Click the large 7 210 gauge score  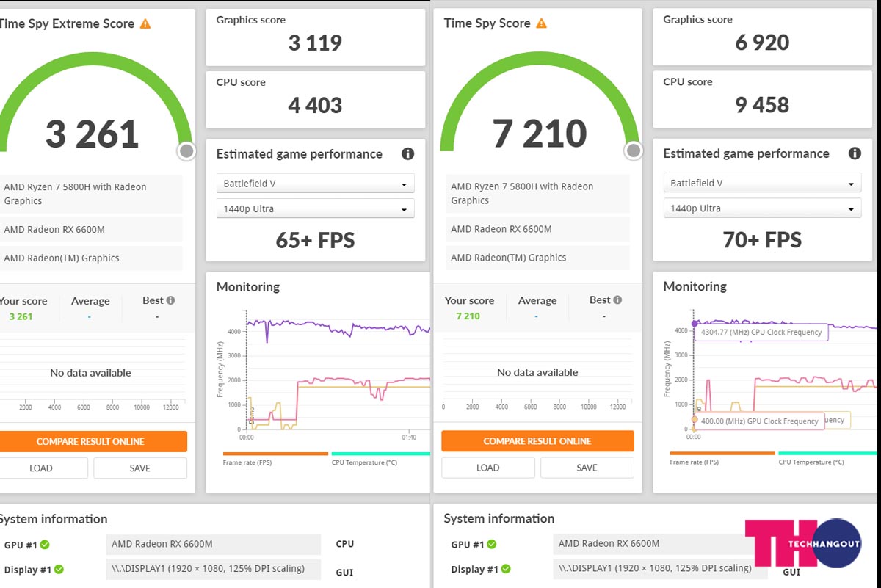(x=540, y=134)
